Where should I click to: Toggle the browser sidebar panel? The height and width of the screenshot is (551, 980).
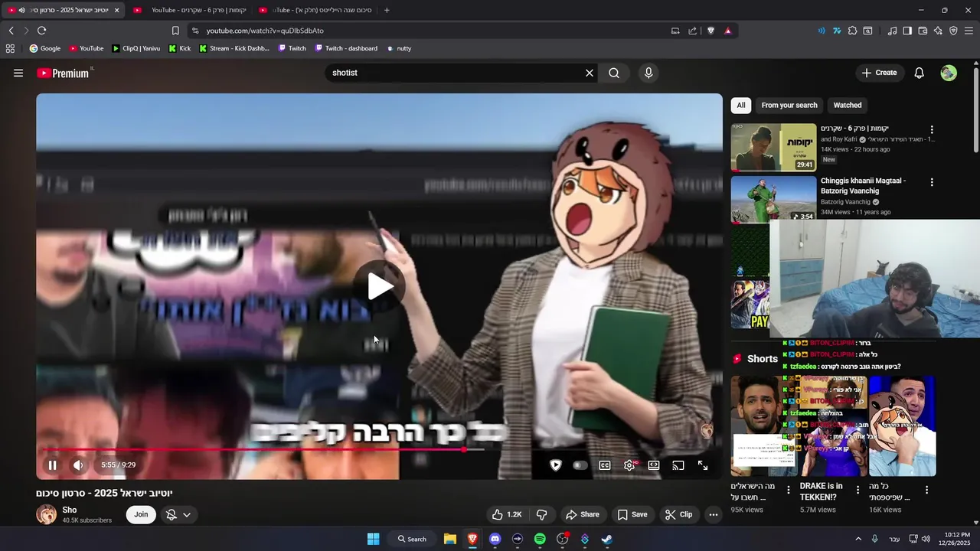tap(907, 31)
